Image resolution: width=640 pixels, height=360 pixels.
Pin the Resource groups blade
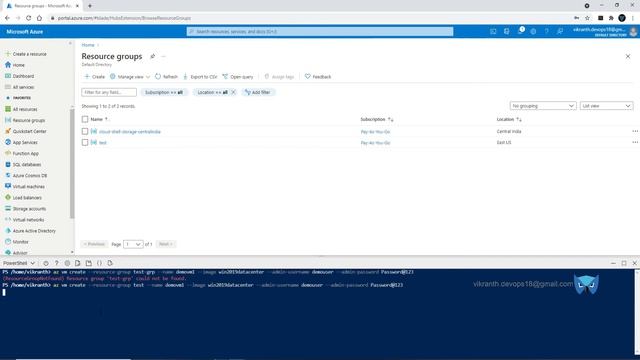coord(152,56)
